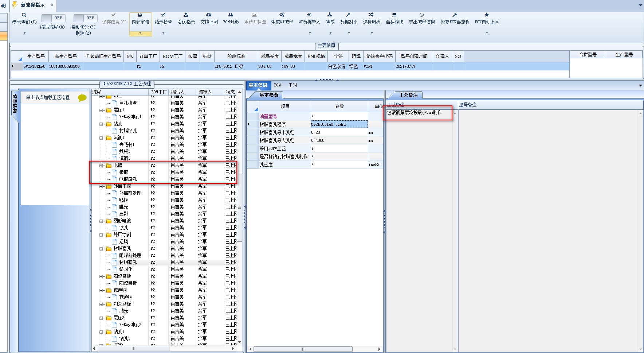The image size is (644, 353).
Task: Select the 工艺备注 tab
Action: (x=408, y=95)
